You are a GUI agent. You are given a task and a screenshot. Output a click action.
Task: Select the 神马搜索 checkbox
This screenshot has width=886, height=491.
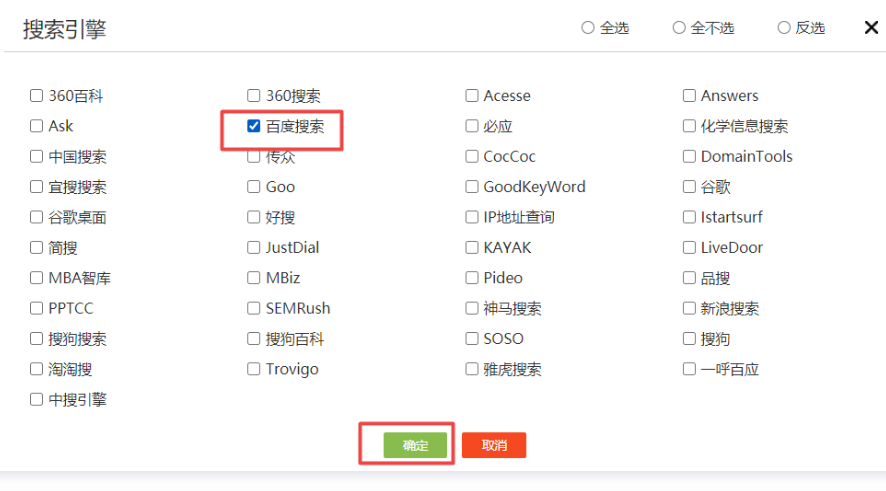[x=472, y=308]
